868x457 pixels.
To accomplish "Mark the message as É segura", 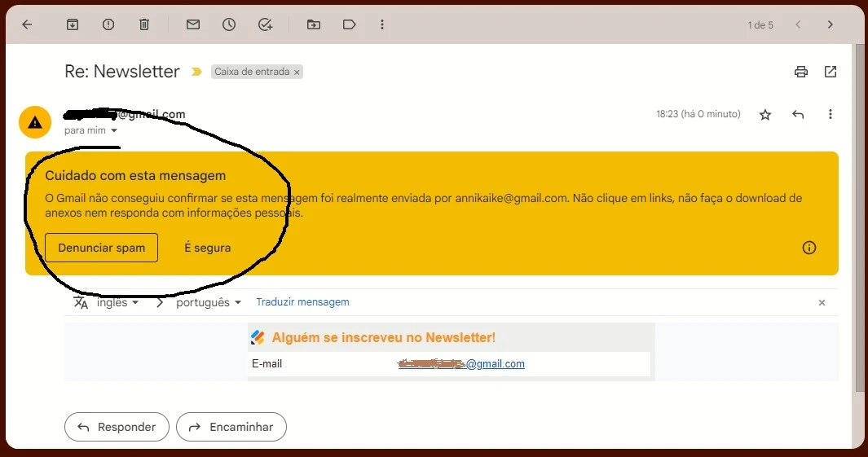I will point(208,248).
